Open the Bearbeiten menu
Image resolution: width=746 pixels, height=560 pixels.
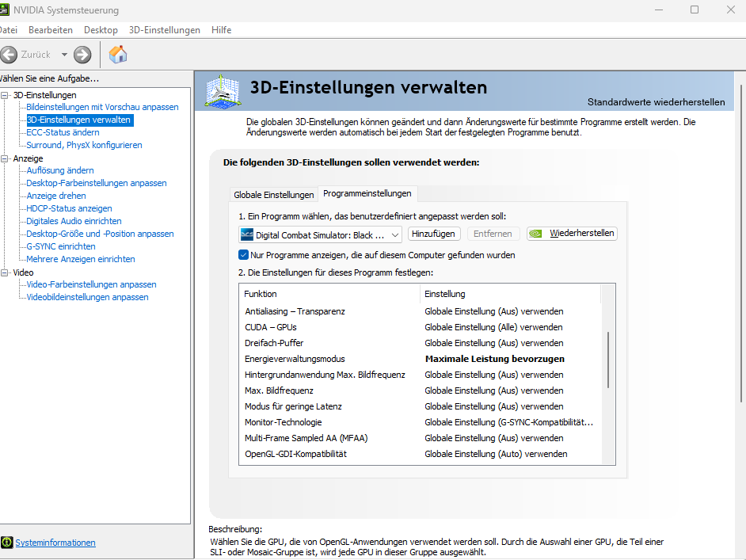click(x=51, y=30)
